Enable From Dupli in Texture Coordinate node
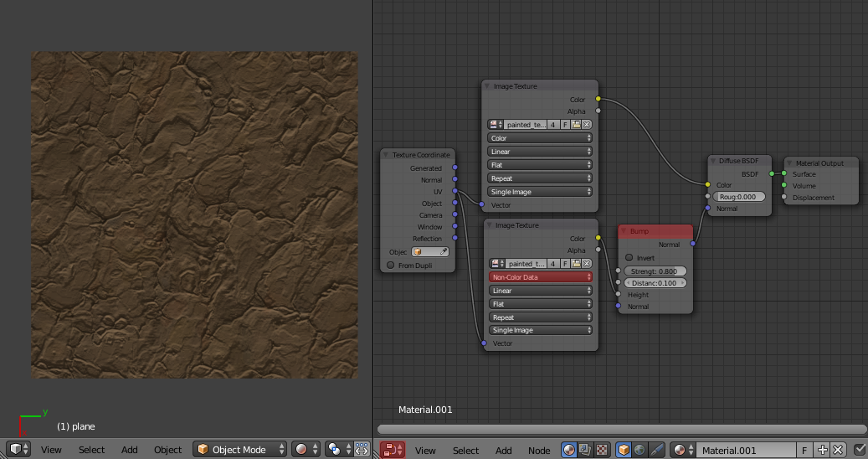Screen dimensions: 868x459 click(390, 266)
